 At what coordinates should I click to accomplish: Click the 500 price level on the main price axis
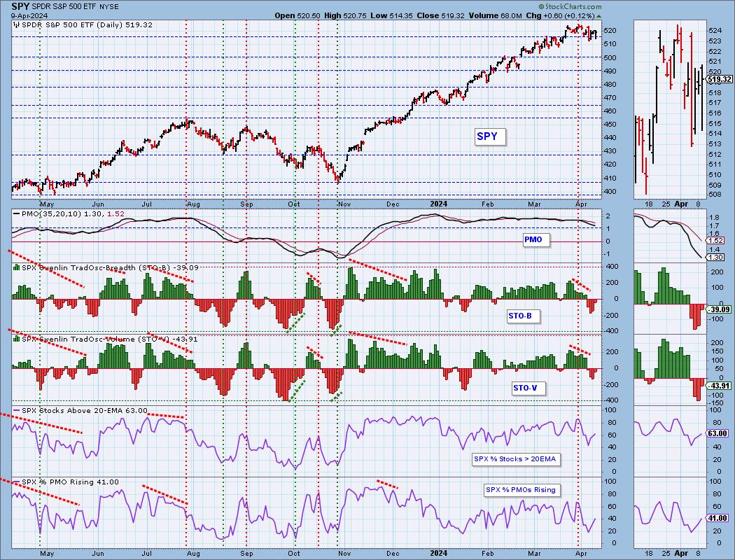(610, 57)
